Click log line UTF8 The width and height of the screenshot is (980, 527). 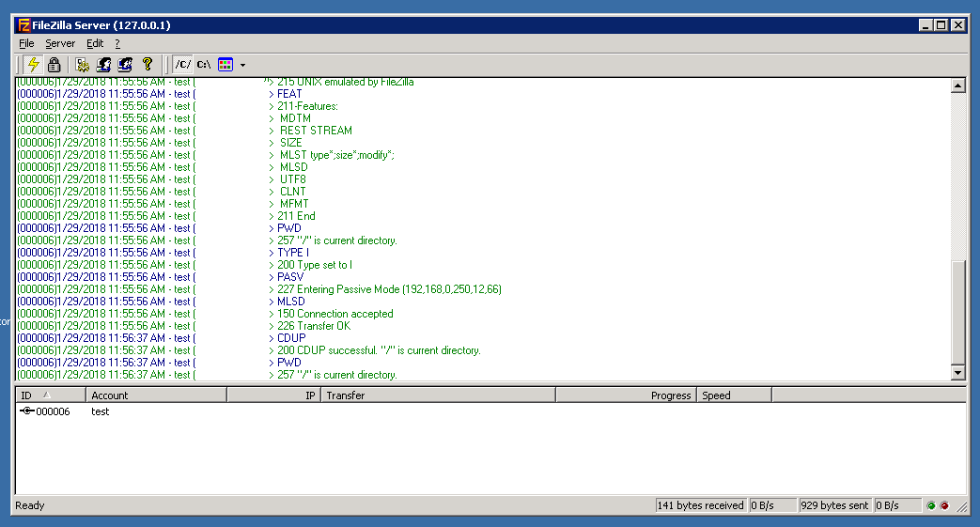click(x=292, y=179)
